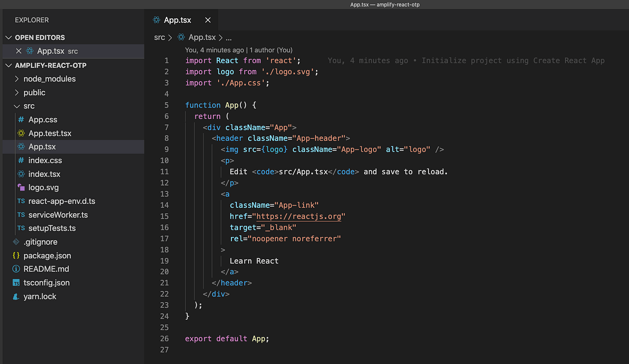
Task: Click 'export default App;' on line 26
Action: pos(227,338)
